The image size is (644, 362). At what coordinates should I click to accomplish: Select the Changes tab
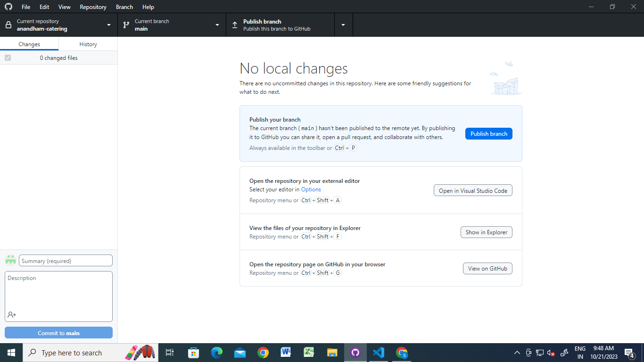29,44
